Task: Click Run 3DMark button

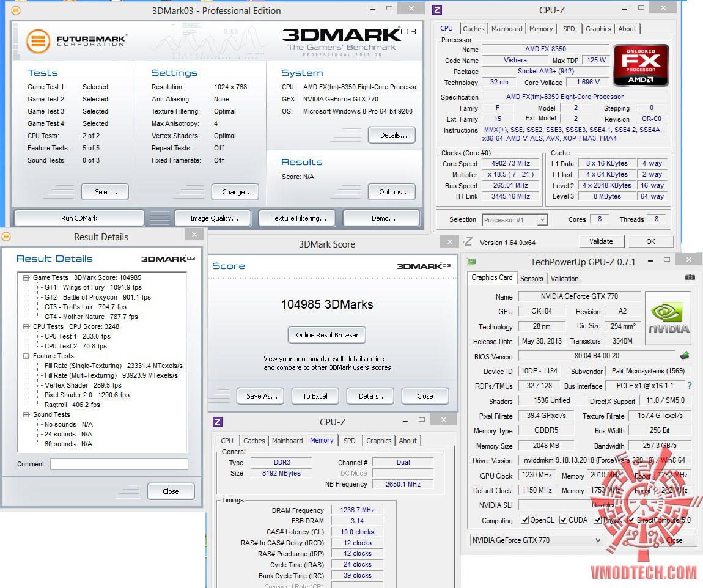Action: pyautogui.click(x=79, y=218)
